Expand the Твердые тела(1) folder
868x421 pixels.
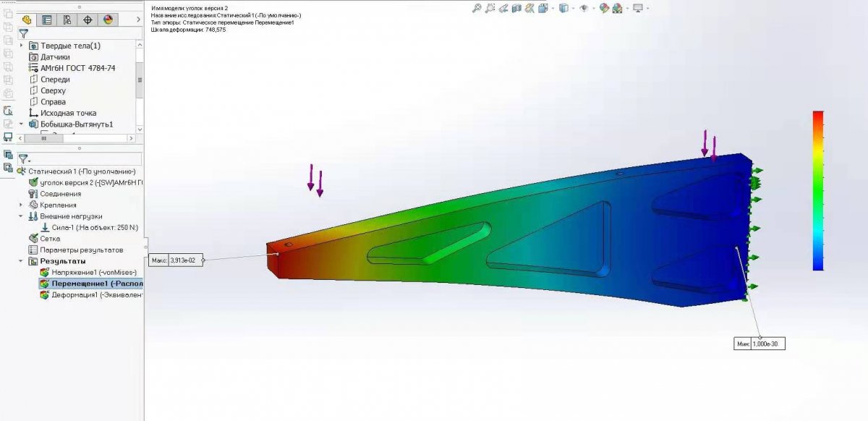(22, 46)
